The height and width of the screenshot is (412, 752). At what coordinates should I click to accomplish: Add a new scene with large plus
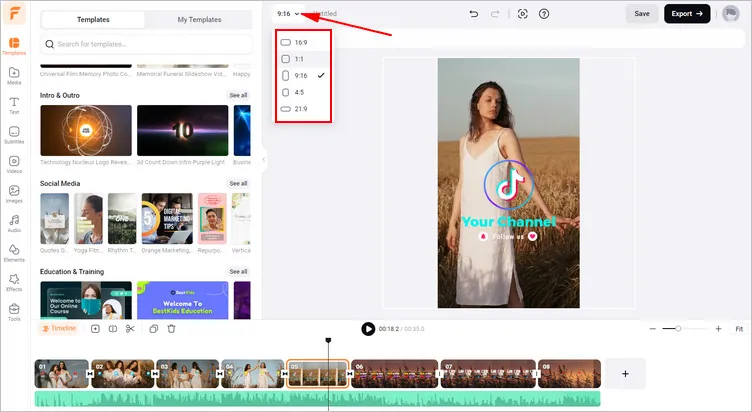pos(625,374)
